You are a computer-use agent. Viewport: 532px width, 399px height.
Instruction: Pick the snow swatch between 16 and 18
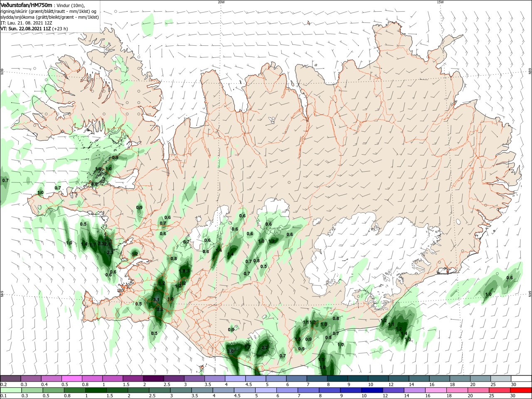pos(439,379)
